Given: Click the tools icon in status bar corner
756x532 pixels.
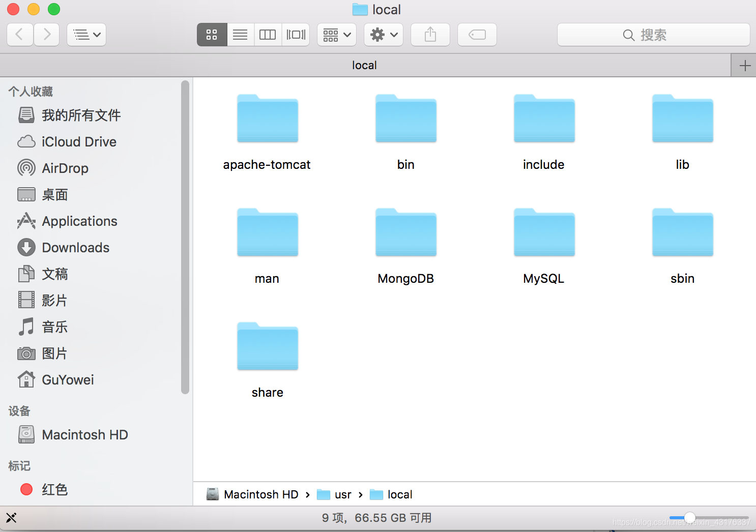Looking at the screenshot, I should (x=11, y=518).
